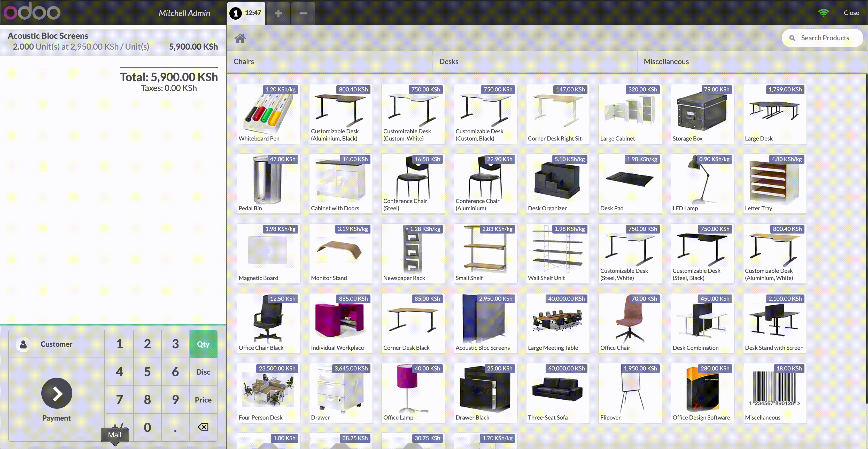Click the Close button in top bar

(851, 13)
